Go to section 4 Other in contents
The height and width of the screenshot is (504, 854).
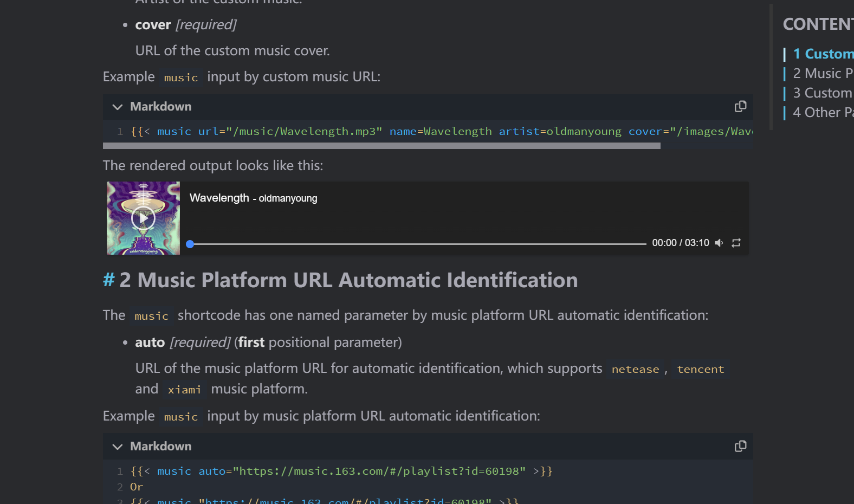[x=823, y=112]
